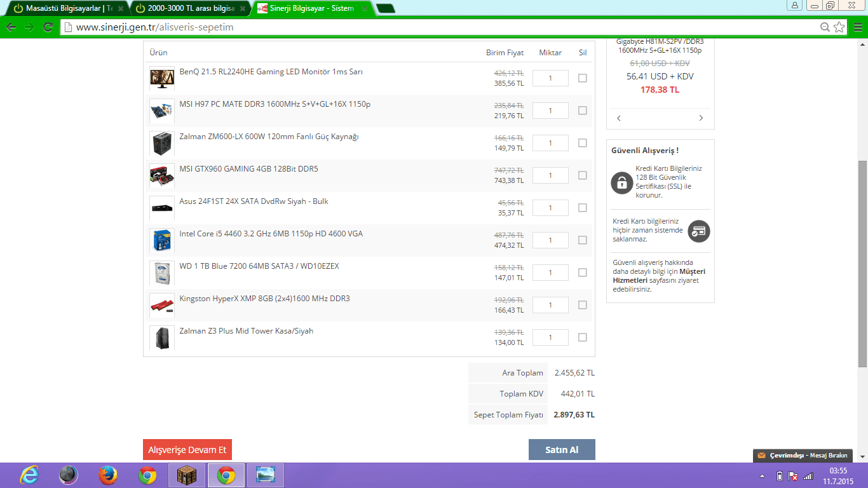Launch Firefox from the taskbar
The height and width of the screenshot is (488, 868).
tap(108, 475)
